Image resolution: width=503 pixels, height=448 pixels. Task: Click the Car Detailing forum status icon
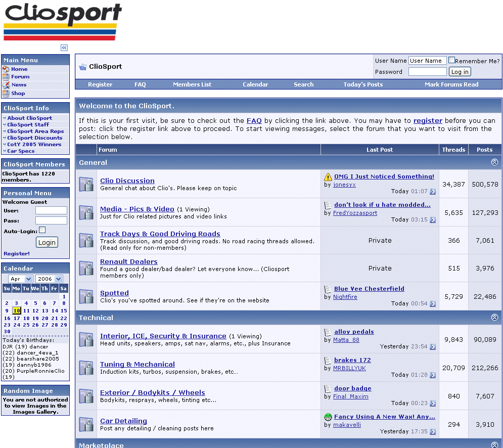tap(86, 425)
